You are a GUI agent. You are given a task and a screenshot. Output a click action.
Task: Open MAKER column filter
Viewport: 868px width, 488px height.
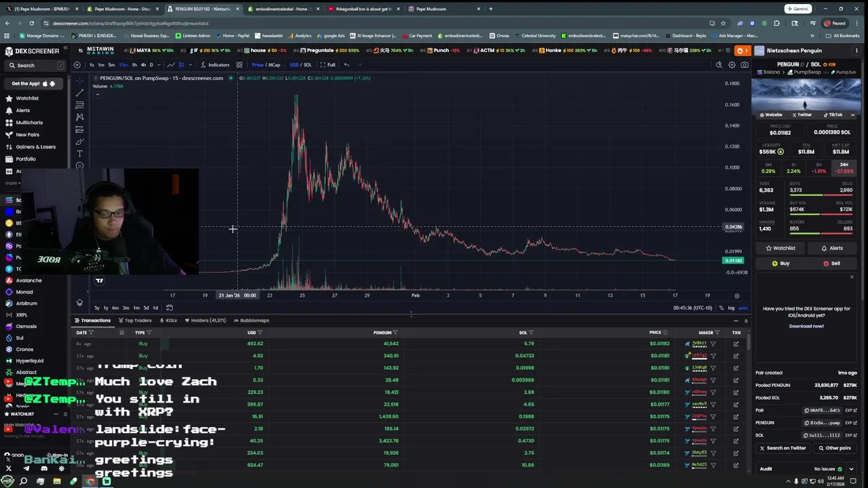[717, 333]
